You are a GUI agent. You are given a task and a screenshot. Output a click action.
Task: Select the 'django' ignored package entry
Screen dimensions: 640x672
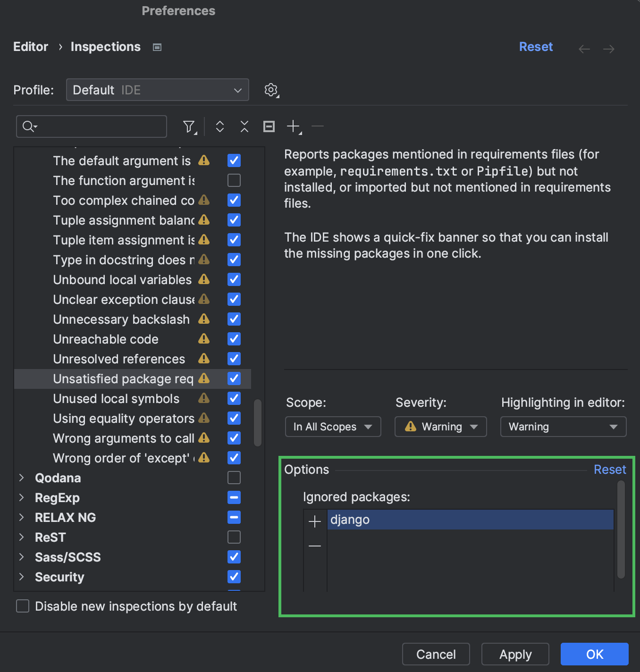(x=469, y=519)
